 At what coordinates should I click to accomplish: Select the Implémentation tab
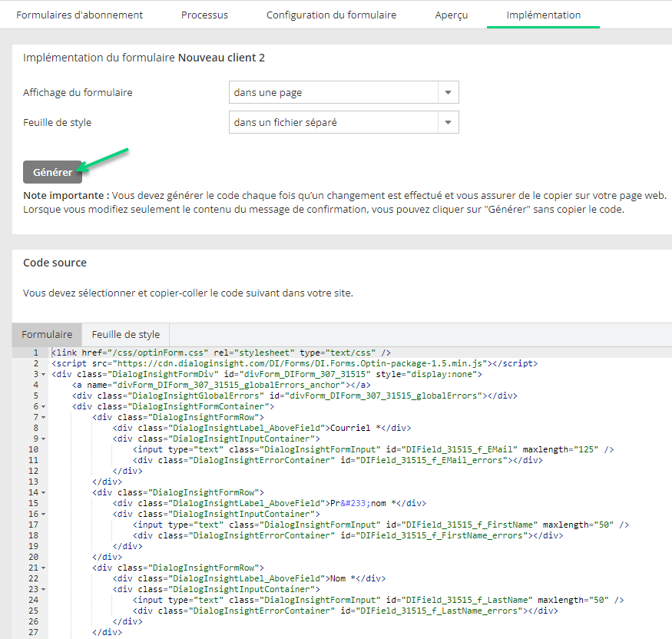(x=544, y=15)
